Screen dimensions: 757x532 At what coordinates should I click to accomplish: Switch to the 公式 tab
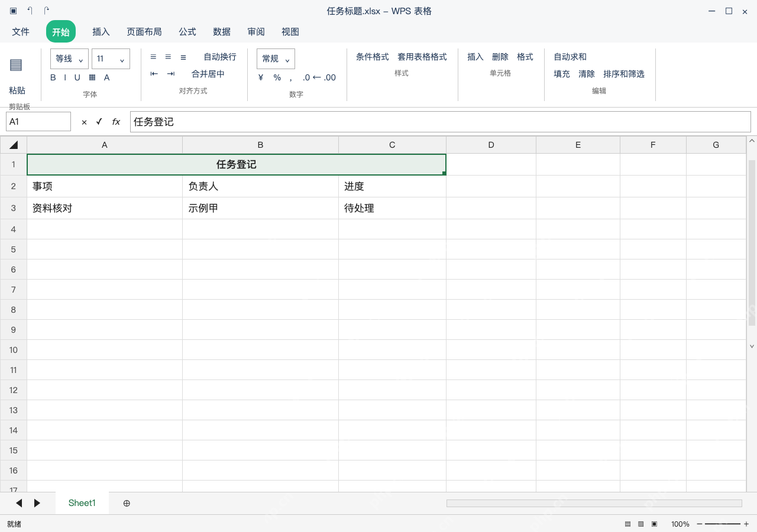[x=187, y=31]
